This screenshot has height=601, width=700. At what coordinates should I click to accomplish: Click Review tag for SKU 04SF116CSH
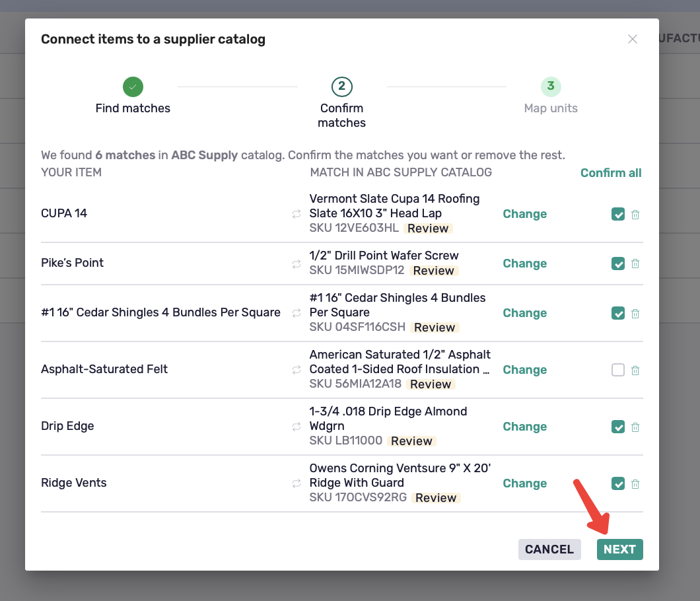tap(435, 328)
